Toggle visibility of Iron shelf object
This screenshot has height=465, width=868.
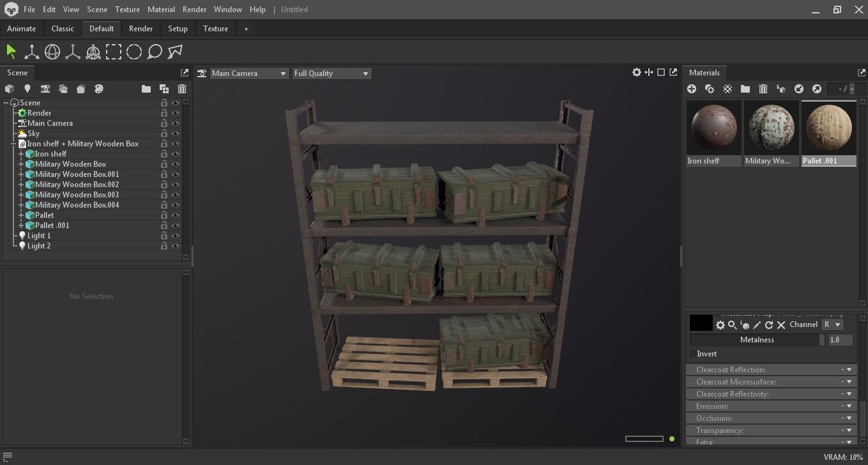pos(176,154)
